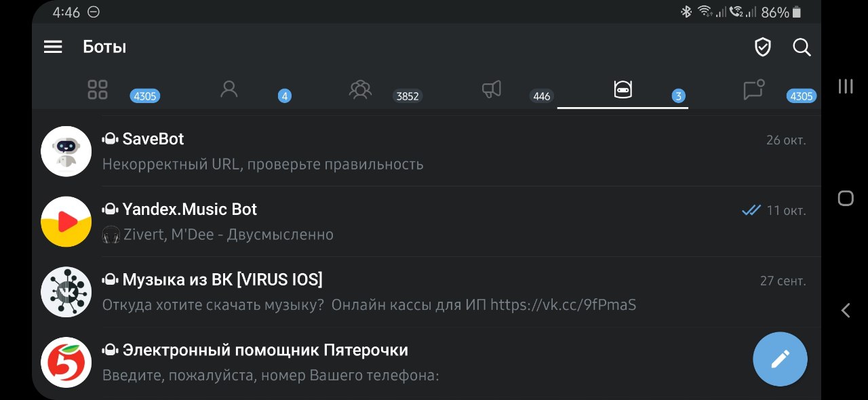Switch to the personal contacts tab
The image size is (868, 400).
coord(229,89)
